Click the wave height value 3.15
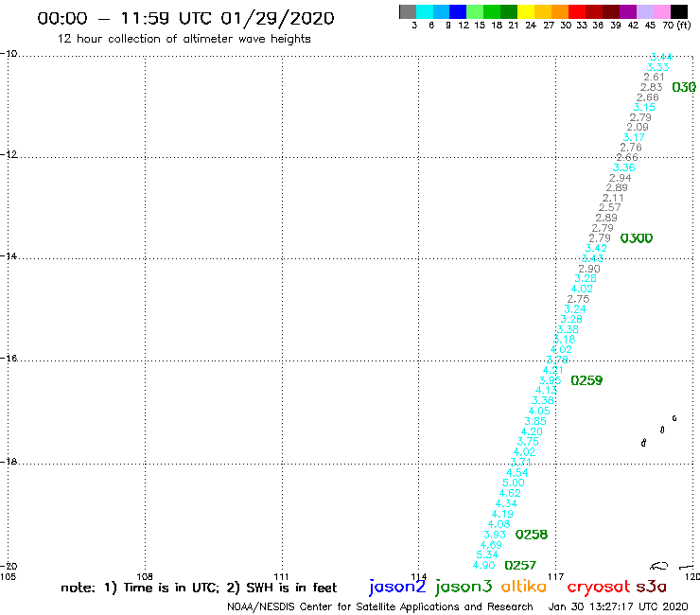Image resolution: width=700 pixels, height=615 pixels. (x=644, y=107)
